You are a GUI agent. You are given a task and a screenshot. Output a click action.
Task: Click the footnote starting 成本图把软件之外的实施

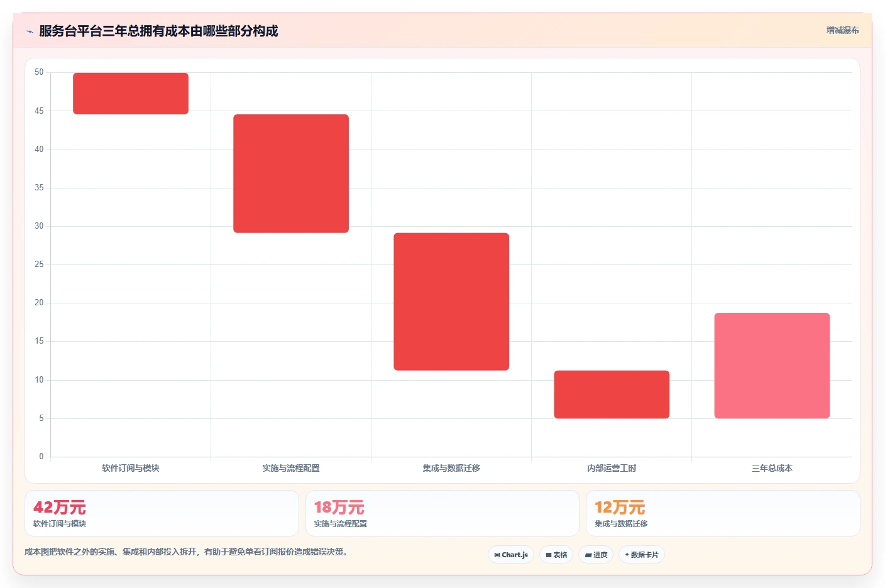point(186,552)
